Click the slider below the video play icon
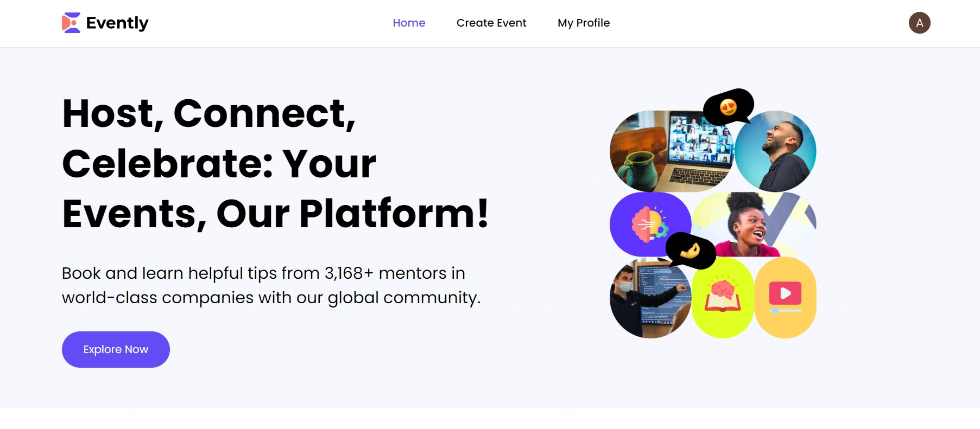Screen dimensions: 980x429 point(785,311)
